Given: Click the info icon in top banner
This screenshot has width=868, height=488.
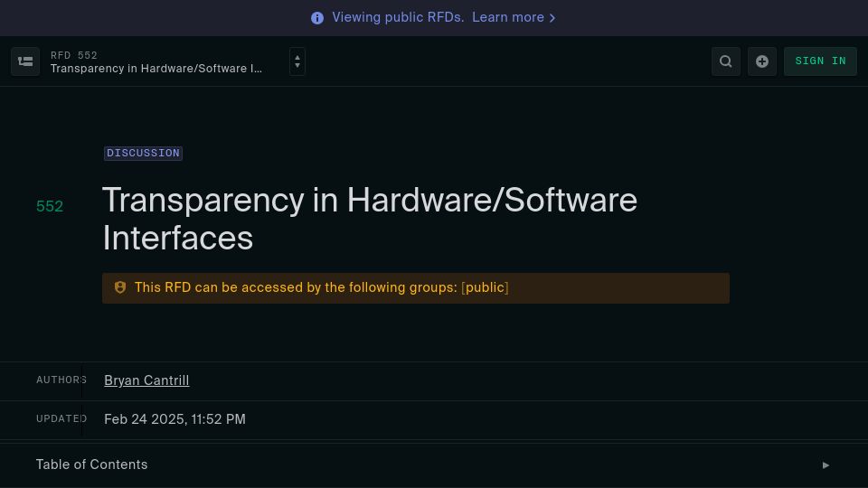Looking at the screenshot, I should coord(317,18).
